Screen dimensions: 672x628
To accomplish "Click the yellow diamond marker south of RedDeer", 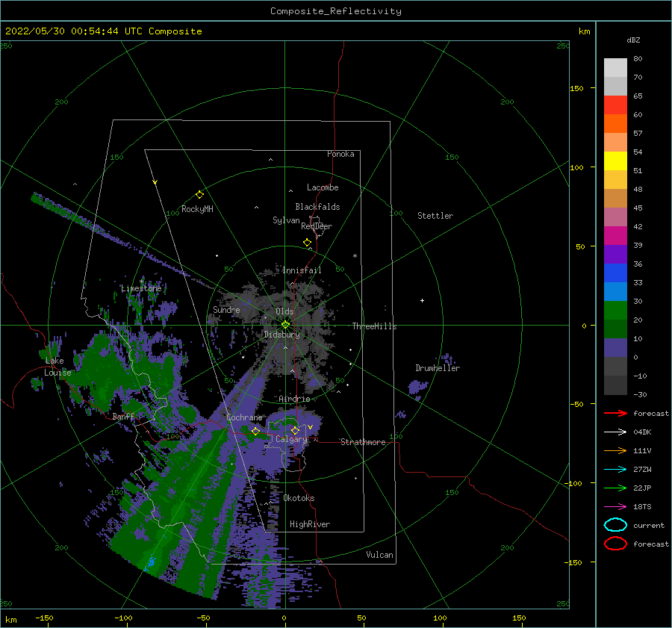I will click(x=308, y=243).
